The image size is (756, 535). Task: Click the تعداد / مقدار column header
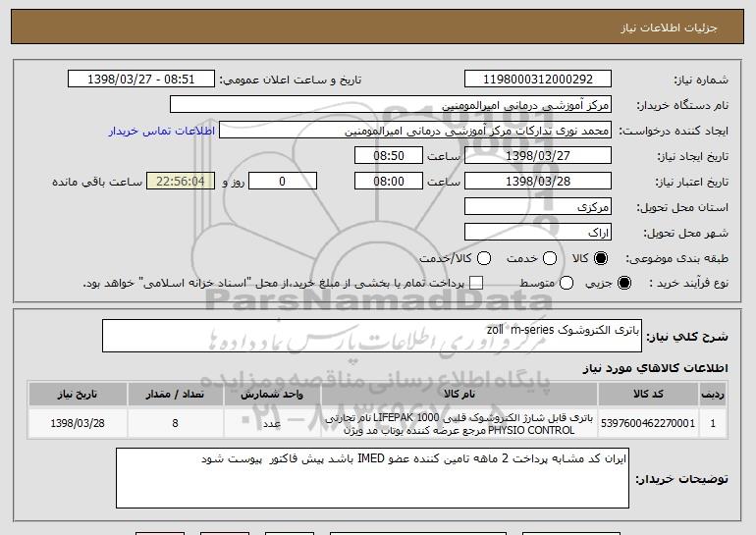pos(175,395)
